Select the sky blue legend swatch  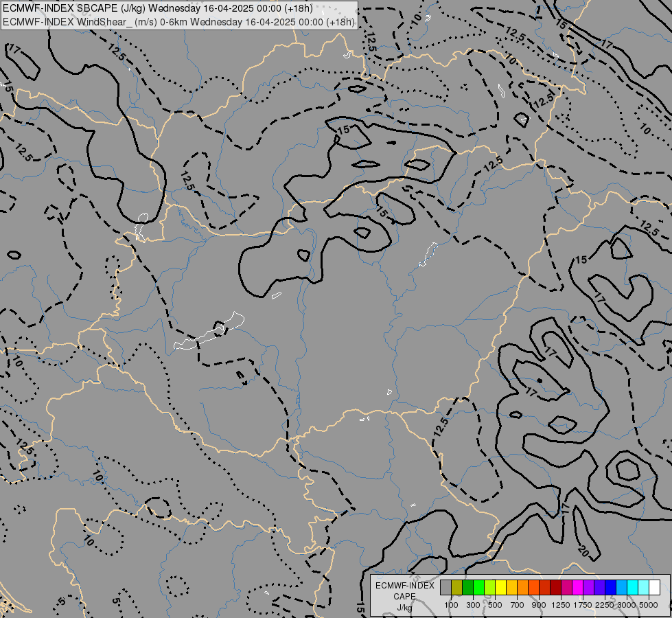click(x=621, y=587)
